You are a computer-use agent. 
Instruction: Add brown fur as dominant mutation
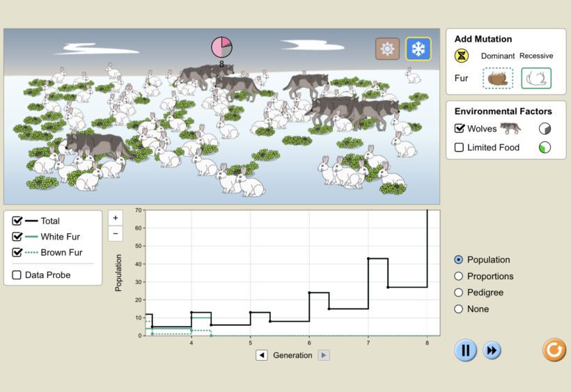[497, 78]
